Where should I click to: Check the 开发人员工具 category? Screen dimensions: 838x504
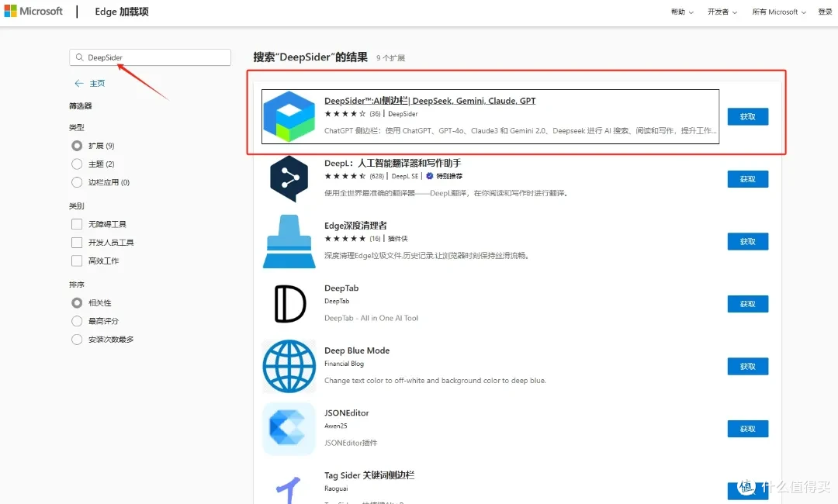77,243
